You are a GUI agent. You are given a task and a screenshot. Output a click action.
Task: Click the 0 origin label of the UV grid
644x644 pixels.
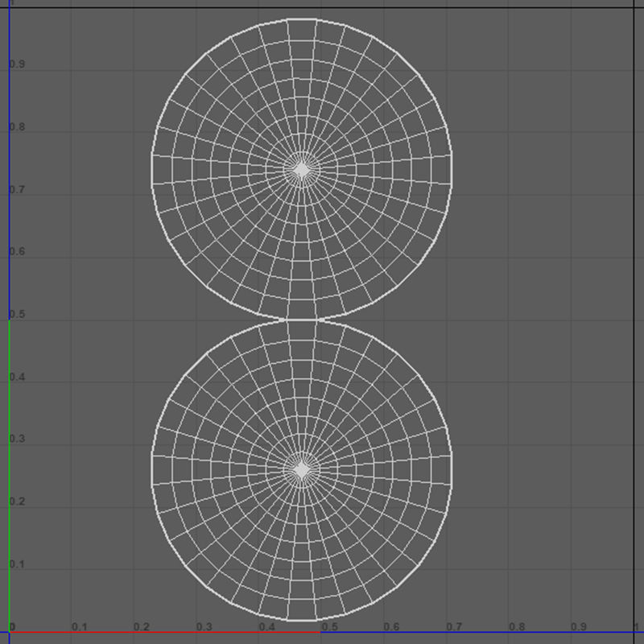click(x=12, y=627)
